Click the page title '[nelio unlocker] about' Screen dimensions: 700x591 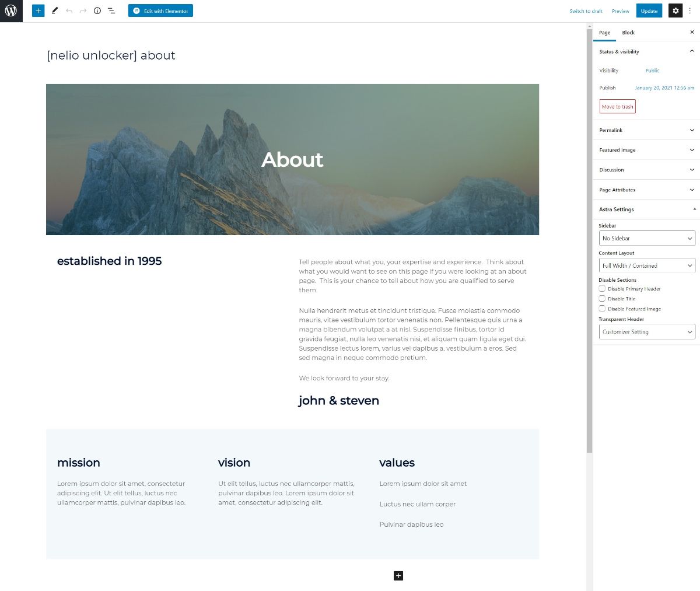pos(111,55)
